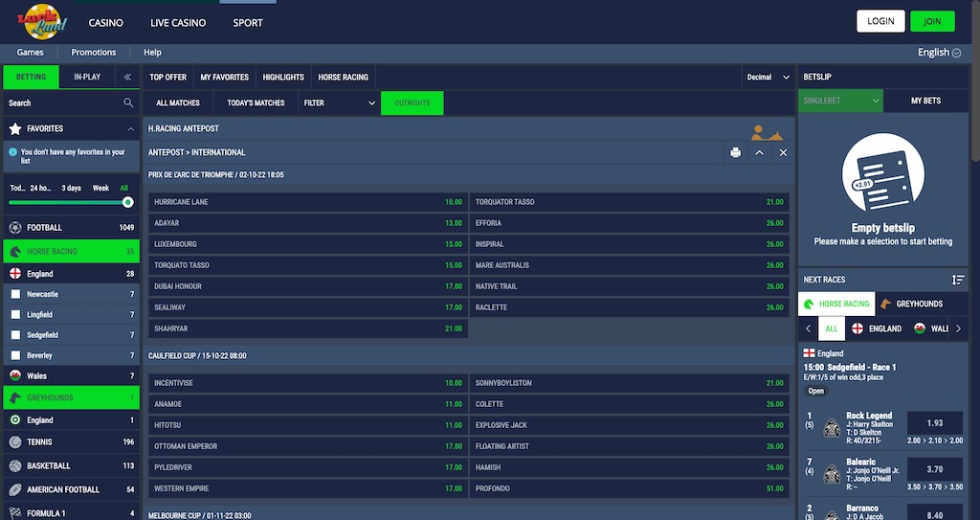Click the page vertical scrollbar
Image resolution: width=980 pixels, height=520 pixels.
976,81
